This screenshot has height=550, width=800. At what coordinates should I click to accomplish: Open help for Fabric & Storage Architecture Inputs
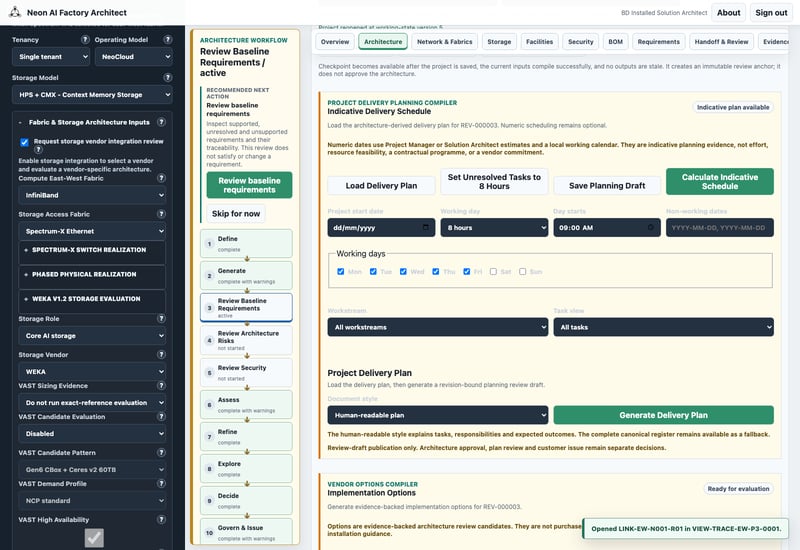click(161, 122)
